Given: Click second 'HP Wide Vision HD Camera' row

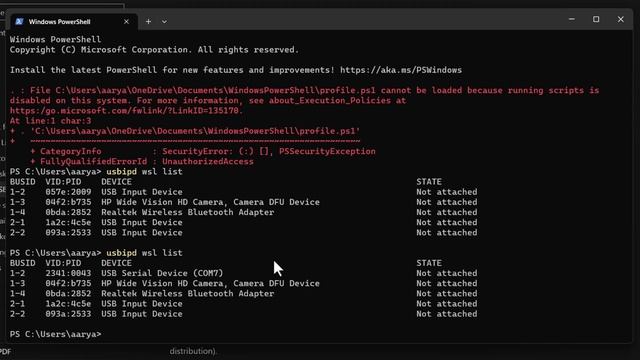Looking at the screenshot, I should tap(243, 283).
